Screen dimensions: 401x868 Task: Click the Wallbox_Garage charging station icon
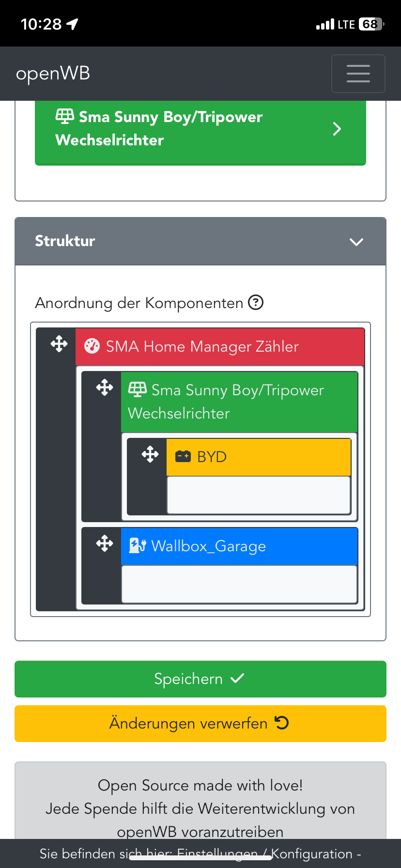(x=137, y=546)
